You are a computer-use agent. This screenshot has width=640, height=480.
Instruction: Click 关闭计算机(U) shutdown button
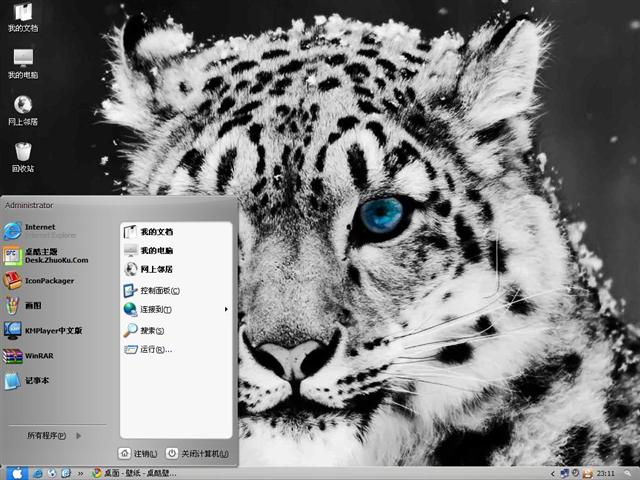coord(198,453)
